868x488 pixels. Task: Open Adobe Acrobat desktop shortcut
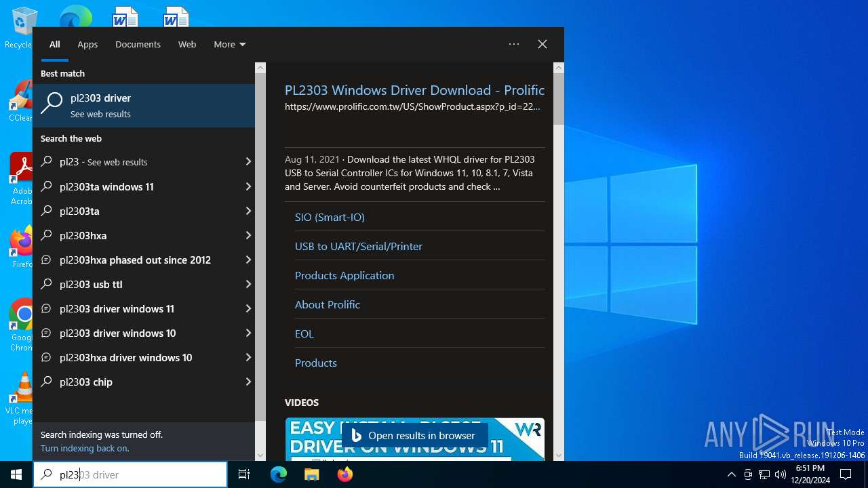pyautogui.click(x=22, y=178)
